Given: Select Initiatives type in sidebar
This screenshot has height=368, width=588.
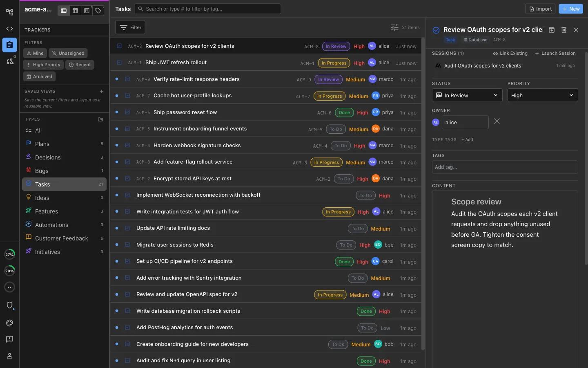Looking at the screenshot, I should [64, 252].
